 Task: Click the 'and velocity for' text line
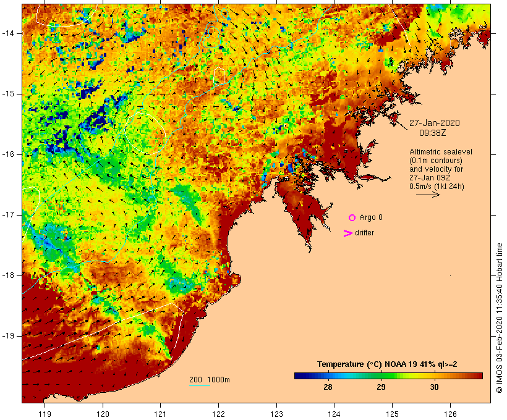(436, 169)
